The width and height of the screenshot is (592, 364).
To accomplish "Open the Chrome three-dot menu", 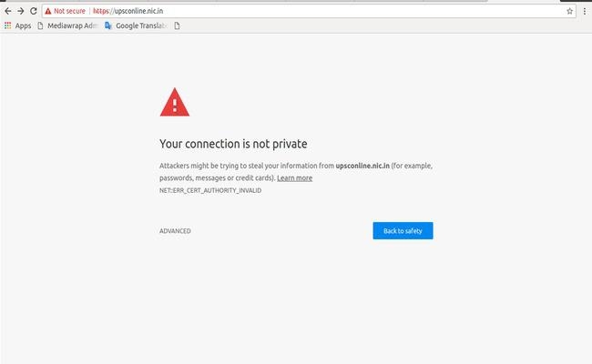I will (x=585, y=11).
